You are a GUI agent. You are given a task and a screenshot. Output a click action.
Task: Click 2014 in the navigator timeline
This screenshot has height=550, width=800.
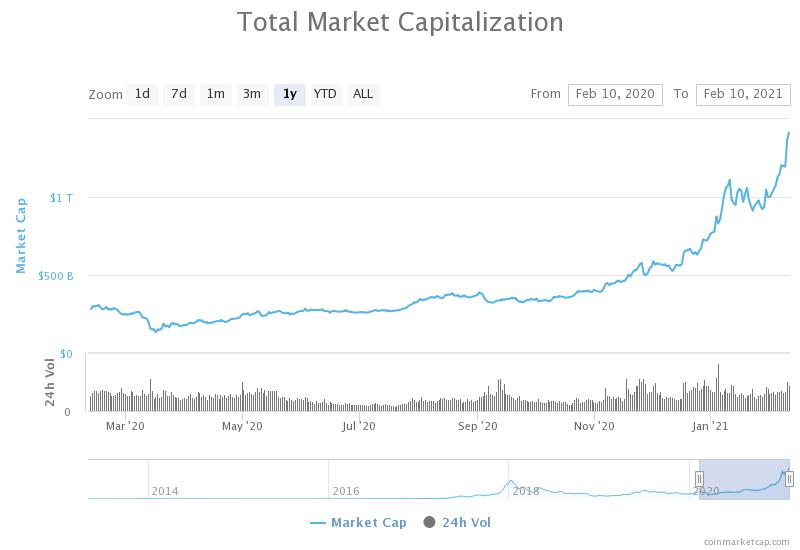165,491
